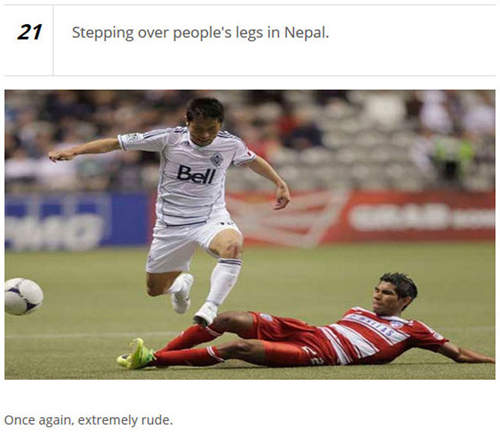Click the blue advertising banner

point(77,221)
